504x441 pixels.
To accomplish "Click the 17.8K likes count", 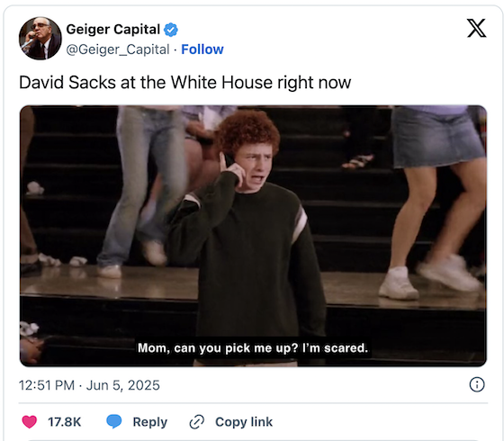I will 64,422.
